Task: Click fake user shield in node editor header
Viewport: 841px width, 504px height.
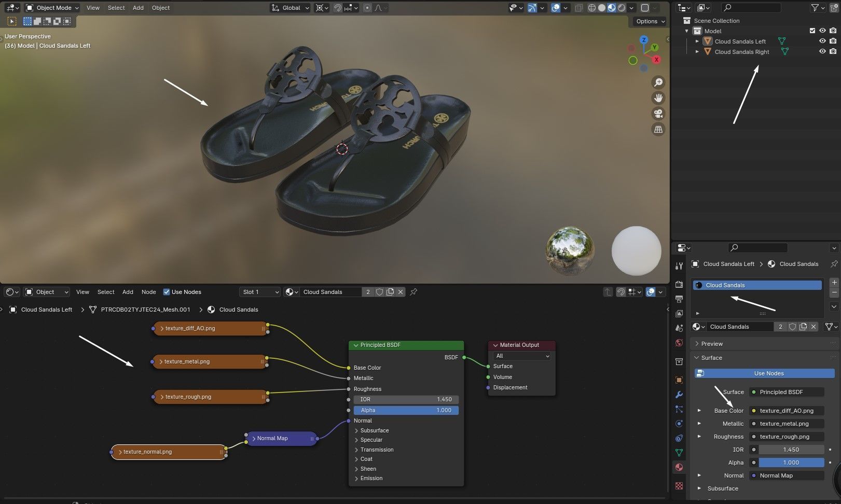Action: pos(379,292)
